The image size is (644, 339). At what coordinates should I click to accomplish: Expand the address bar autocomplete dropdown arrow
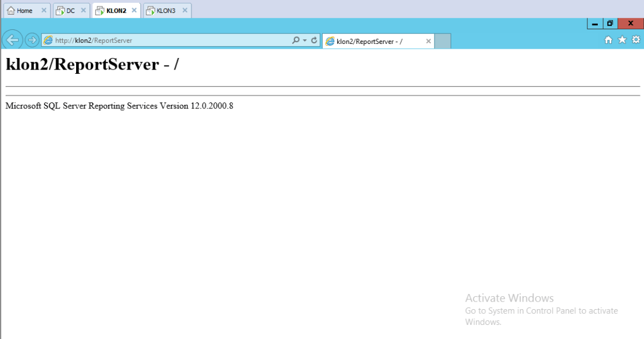(x=305, y=40)
